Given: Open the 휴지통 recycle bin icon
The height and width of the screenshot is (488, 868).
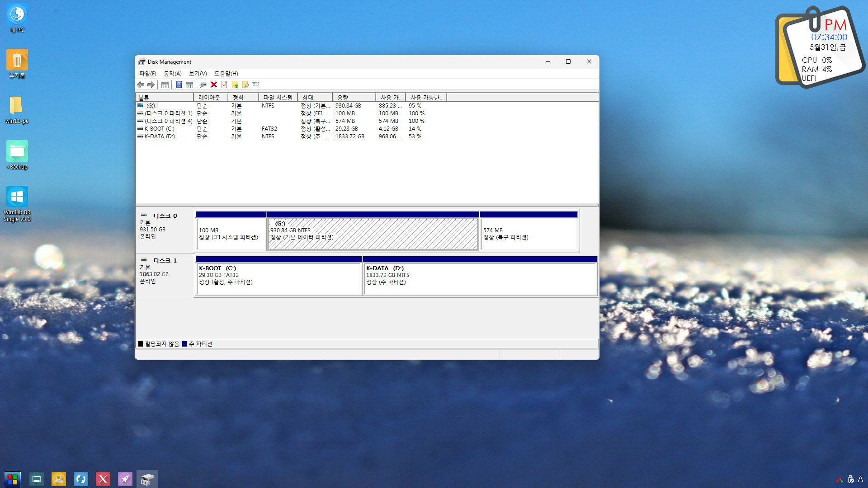Looking at the screenshot, I should point(17,64).
